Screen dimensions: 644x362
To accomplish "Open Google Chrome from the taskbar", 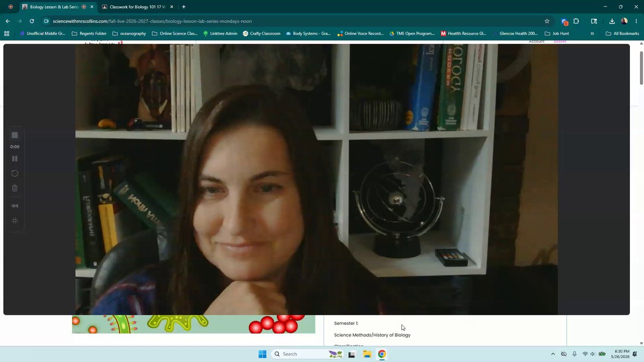I will coord(382,354).
